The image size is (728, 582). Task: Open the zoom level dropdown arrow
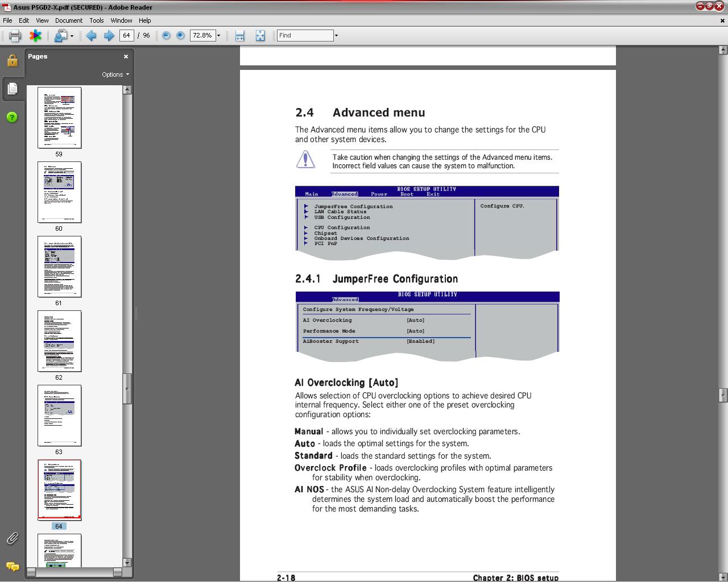tap(218, 35)
